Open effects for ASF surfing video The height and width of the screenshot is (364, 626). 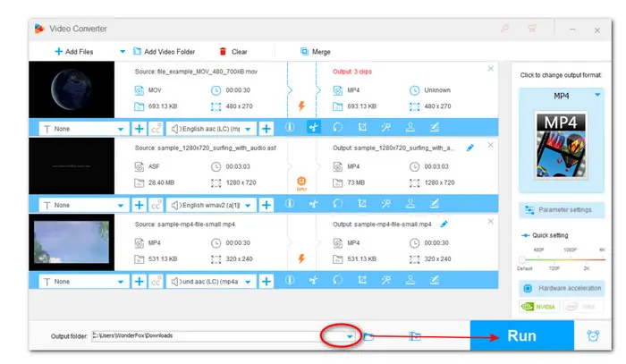[x=386, y=204]
